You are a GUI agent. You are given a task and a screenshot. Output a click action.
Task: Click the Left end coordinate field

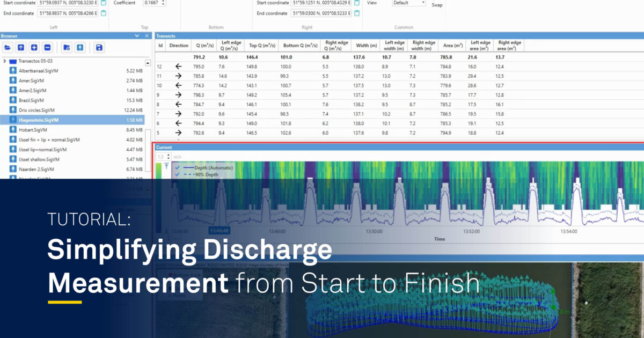(68, 13)
